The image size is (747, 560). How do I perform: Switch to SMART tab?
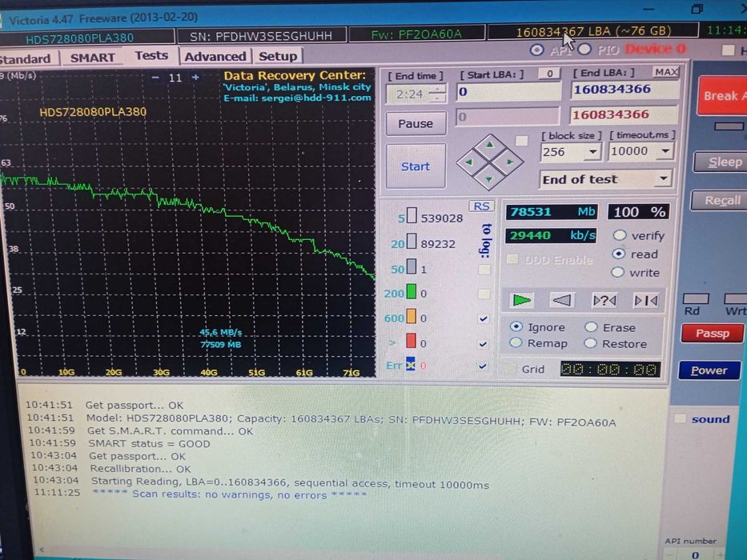pos(92,58)
